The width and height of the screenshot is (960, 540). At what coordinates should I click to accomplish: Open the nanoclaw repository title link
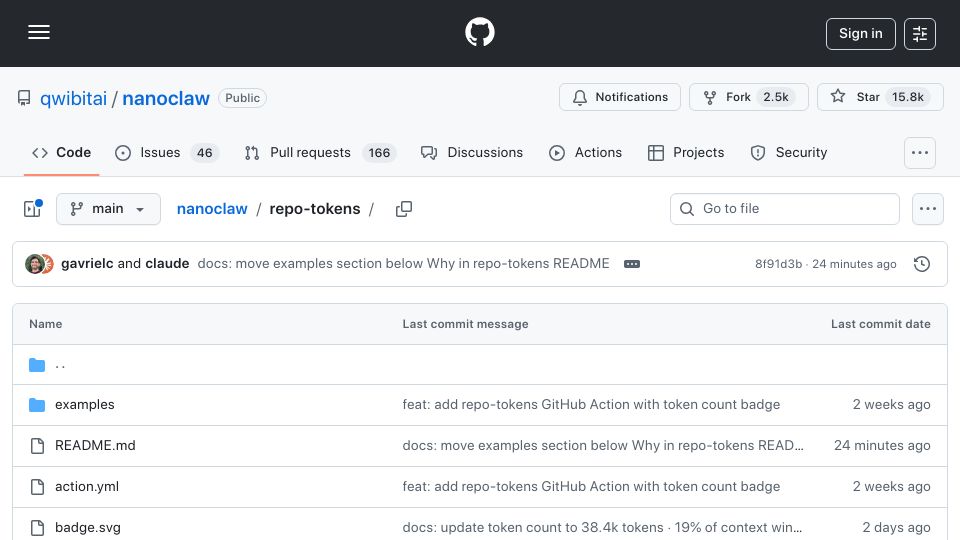point(166,98)
